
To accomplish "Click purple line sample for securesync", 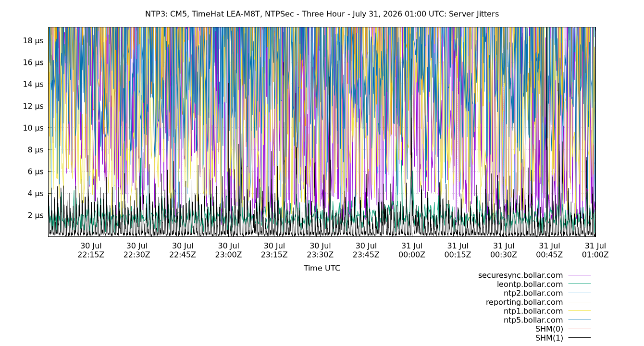I will coord(580,275).
